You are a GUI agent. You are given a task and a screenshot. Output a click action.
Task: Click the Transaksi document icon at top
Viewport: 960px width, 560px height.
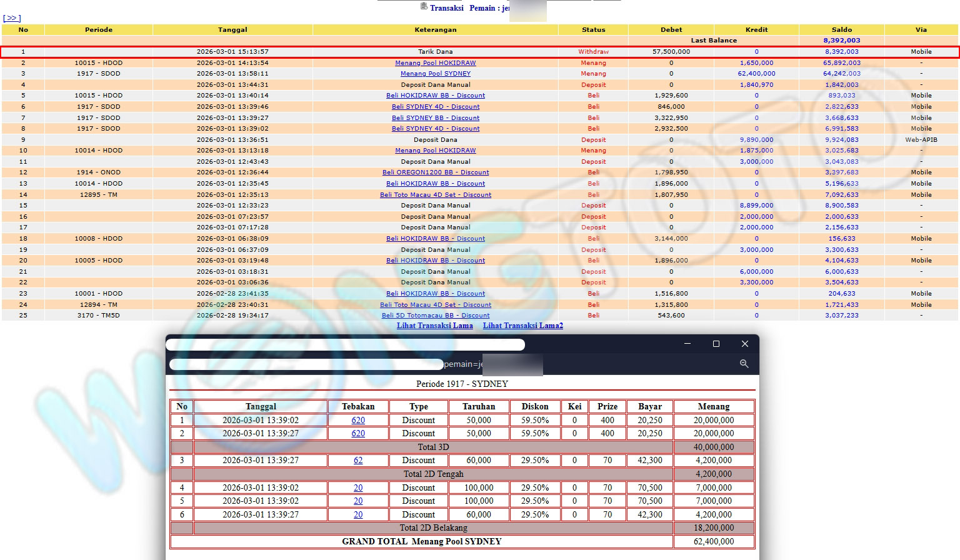(x=424, y=7)
